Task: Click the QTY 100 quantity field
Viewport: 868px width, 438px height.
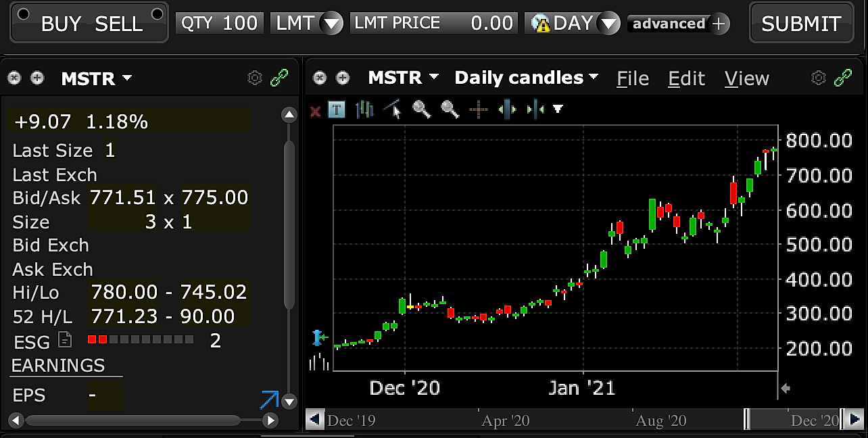Action: pyautogui.click(x=220, y=23)
